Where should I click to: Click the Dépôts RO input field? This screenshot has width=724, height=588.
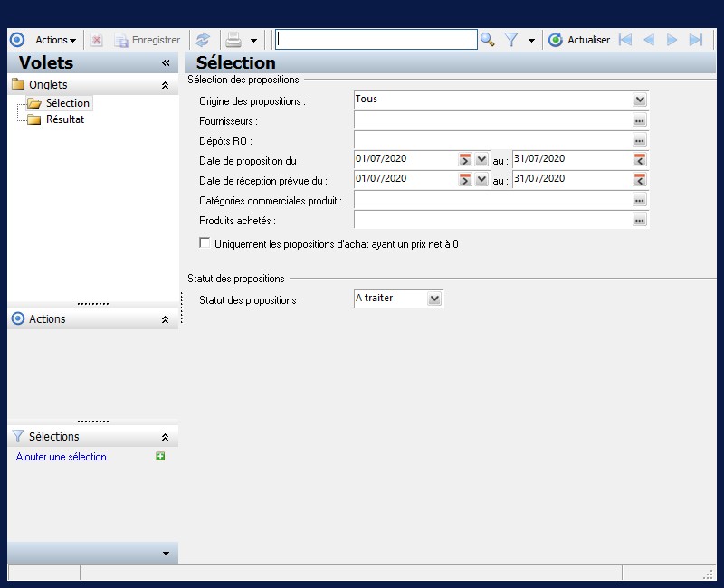click(x=492, y=140)
